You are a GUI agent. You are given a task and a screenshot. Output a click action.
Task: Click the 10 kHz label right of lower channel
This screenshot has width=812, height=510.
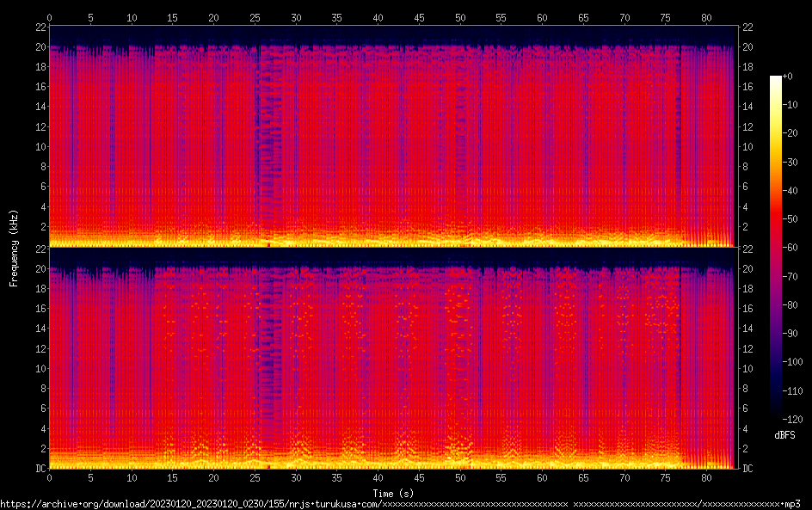point(747,368)
